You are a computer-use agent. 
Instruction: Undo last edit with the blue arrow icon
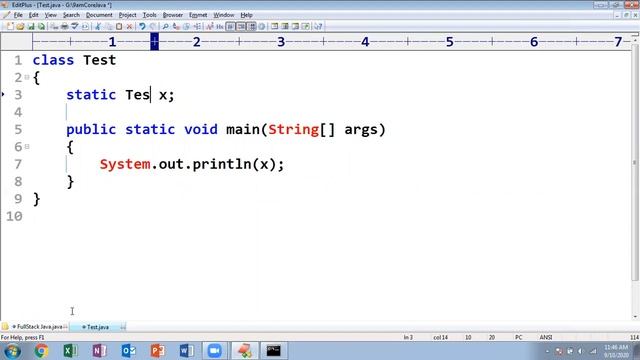click(x=142, y=27)
